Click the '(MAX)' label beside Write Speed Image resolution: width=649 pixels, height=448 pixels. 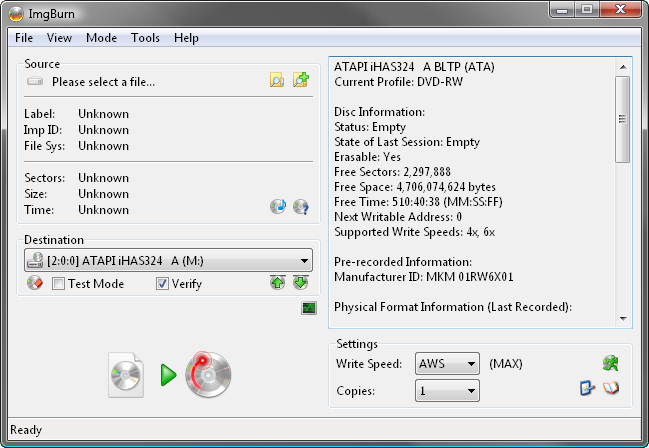pos(505,364)
